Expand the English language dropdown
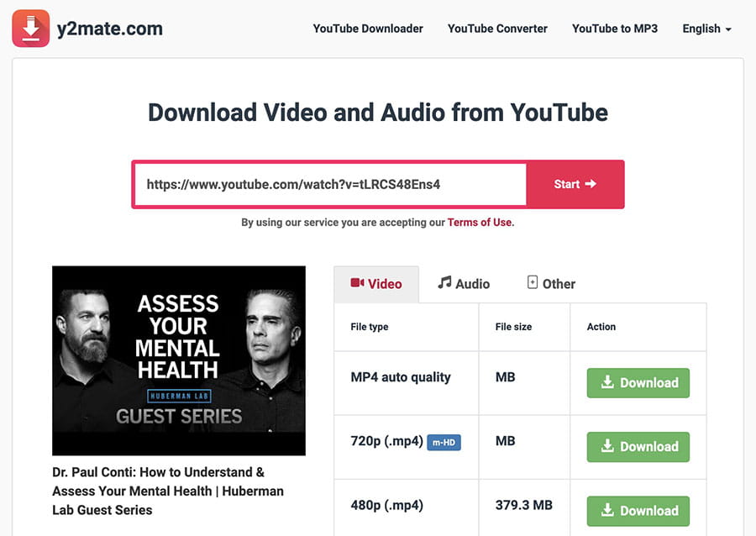 click(x=706, y=29)
